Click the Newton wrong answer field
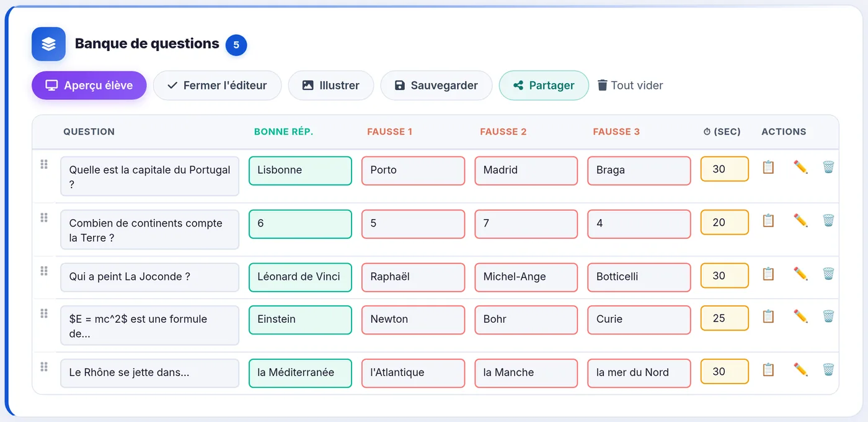Screen dimensions: 868x422 [413, 320]
